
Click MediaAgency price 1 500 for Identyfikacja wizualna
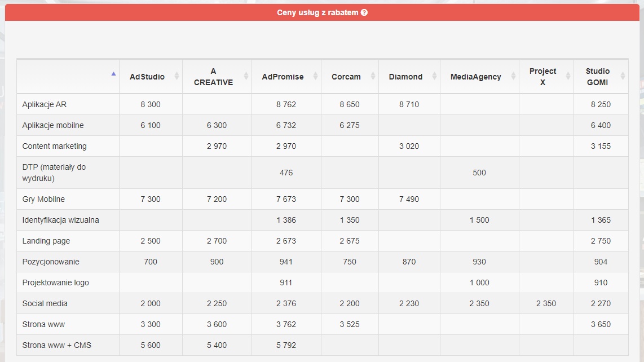coord(479,220)
